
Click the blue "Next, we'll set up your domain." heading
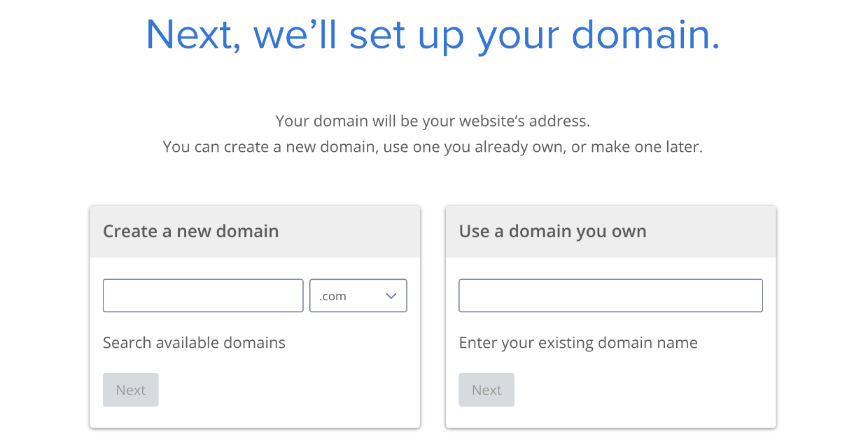[x=433, y=34]
